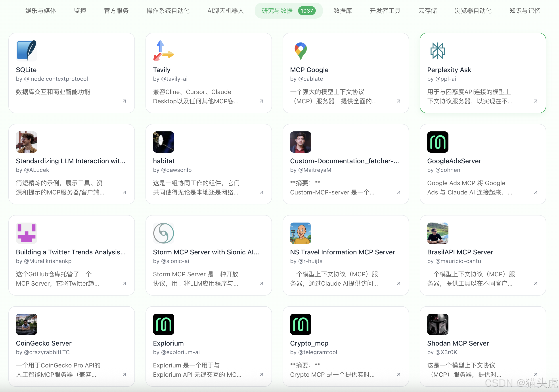The image size is (559, 392).
Task: Click the Shodan MCP Server helmet icon
Action: pyautogui.click(x=438, y=324)
